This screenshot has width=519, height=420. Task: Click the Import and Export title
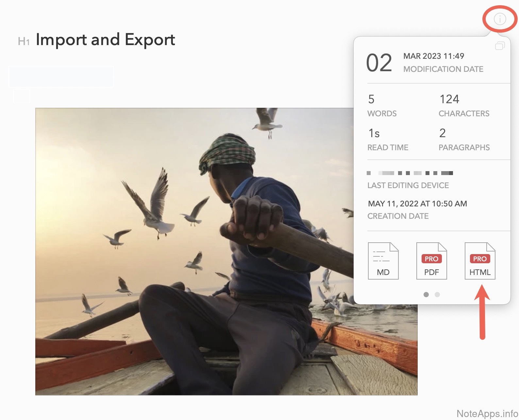[105, 40]
